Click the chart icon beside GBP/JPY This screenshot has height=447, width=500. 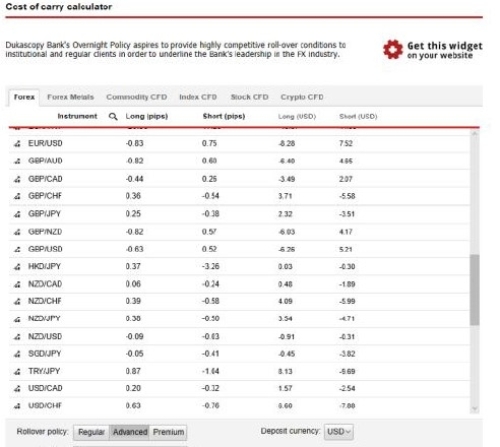17,214
